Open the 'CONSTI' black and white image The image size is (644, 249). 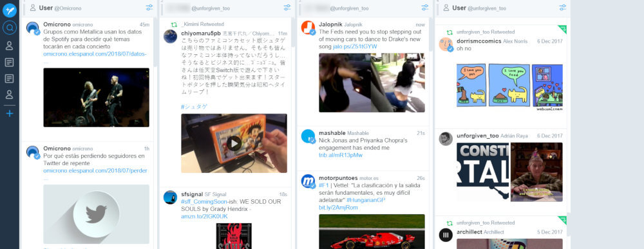[482, 172]
